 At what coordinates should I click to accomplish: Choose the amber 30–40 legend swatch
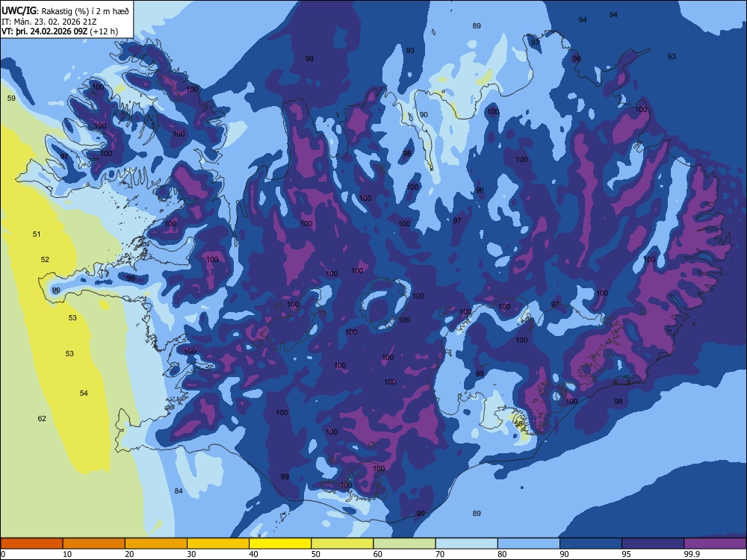218,544
